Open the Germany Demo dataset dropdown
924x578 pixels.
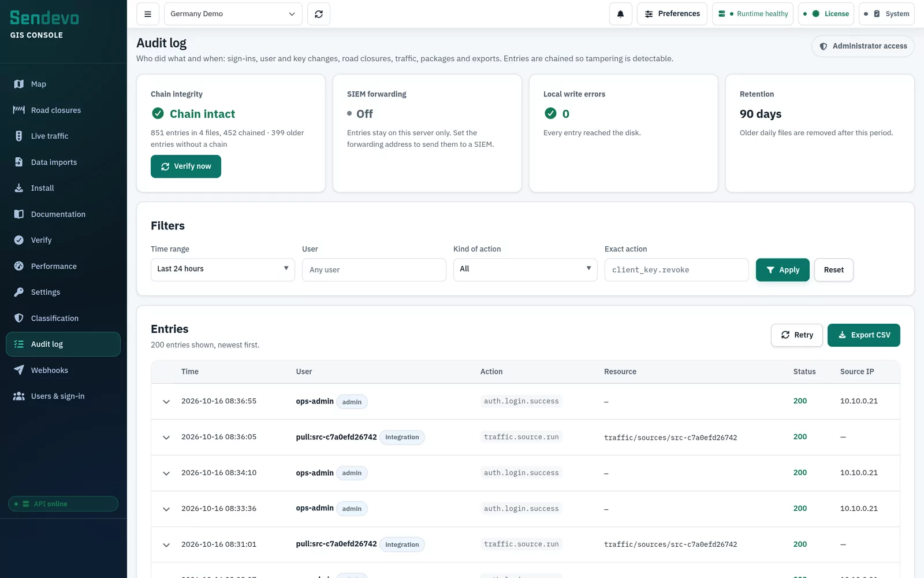pyautogui.click(x=233, y=14)
